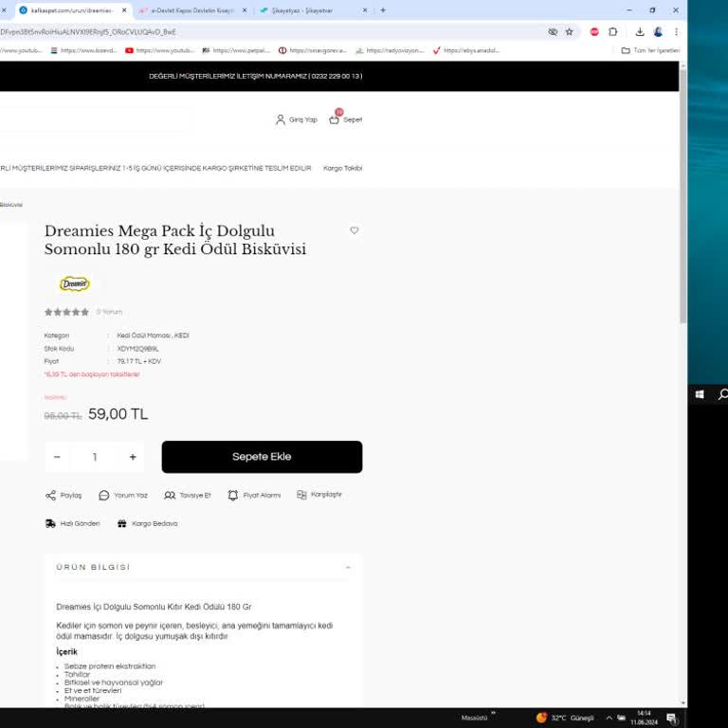The height and width of the screenshot is (728, 728).
Task: Click the stock code XDYM2Q9B9L
Action: pyautogui.click(x=137, y=349)
